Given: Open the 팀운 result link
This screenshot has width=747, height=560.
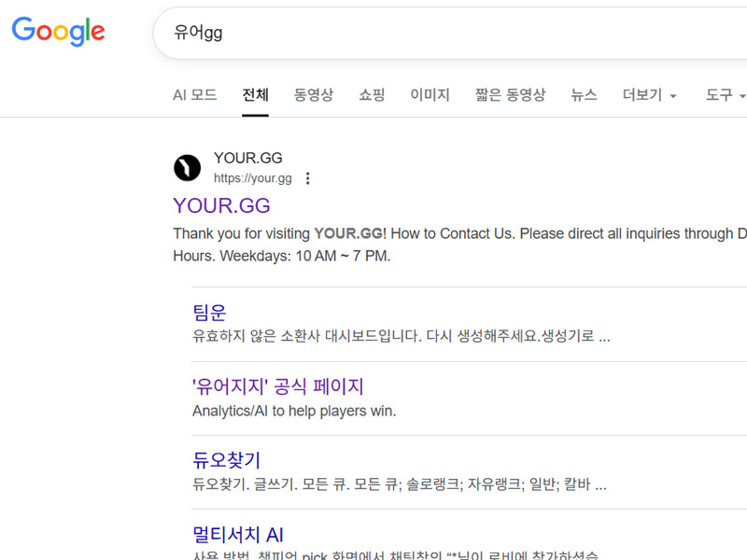Looking at the screenshot, I should pos(209,312).
